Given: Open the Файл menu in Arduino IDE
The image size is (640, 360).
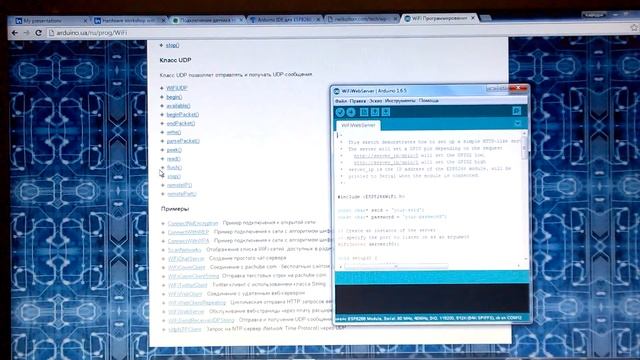Looking at the screenshot, I should 341,101.
